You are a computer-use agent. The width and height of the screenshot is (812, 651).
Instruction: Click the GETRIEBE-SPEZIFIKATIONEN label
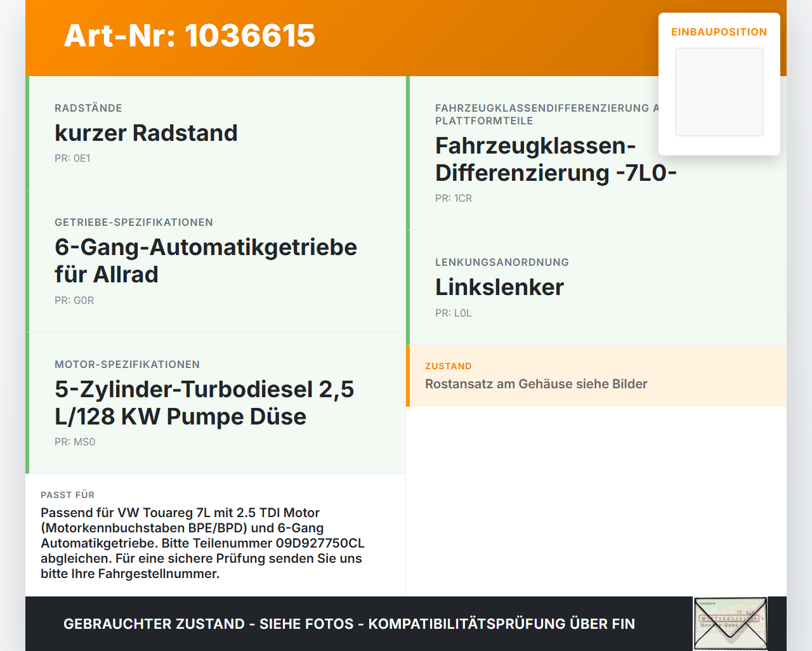pyautogui.click(x=134, y=222)
